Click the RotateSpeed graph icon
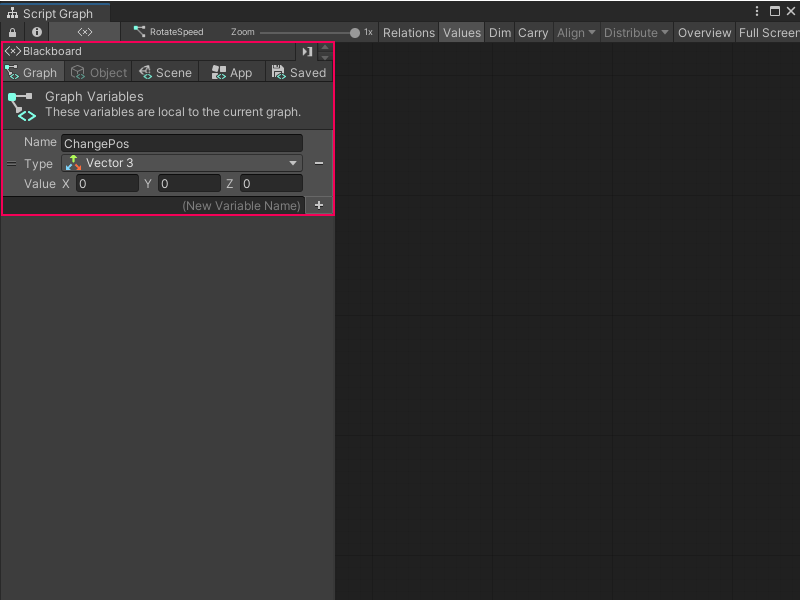This screenshot has height=600, width=800. [x=140, y=31]
